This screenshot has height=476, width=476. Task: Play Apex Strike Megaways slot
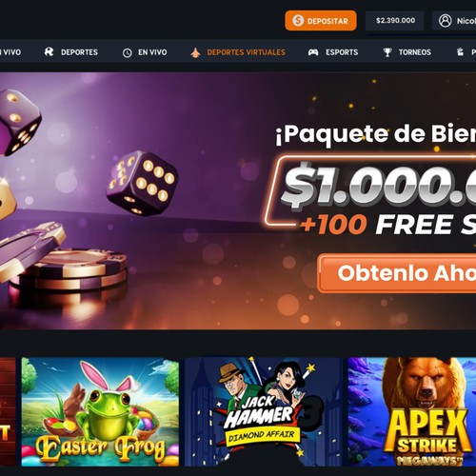click(x=412, y=412)
